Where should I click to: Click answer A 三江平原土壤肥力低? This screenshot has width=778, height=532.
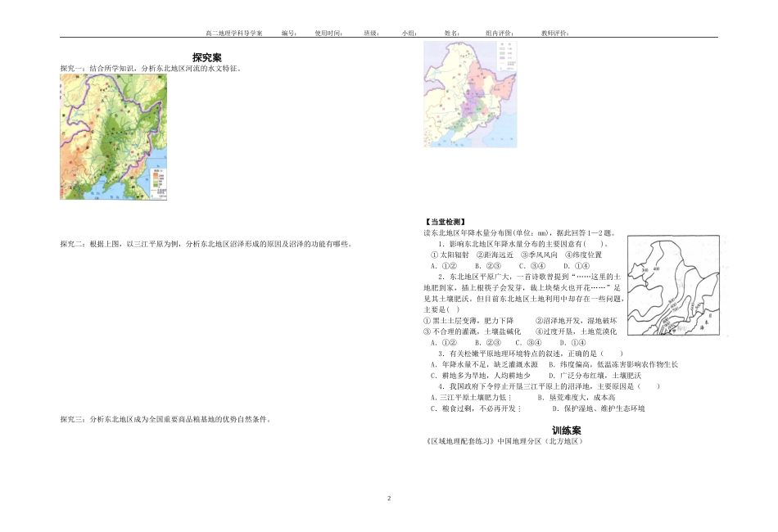click(x=472, y=398)
